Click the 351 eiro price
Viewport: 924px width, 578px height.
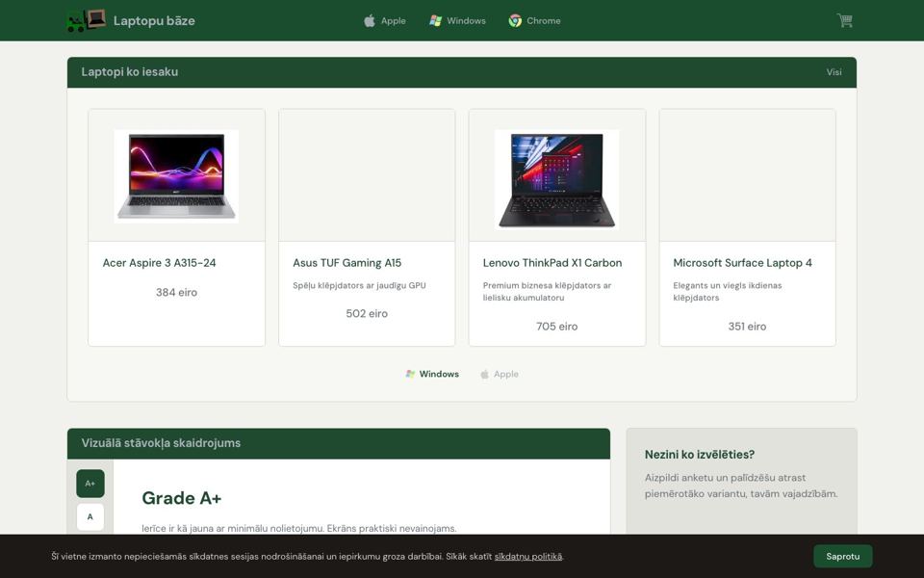[x=747, y=327]
